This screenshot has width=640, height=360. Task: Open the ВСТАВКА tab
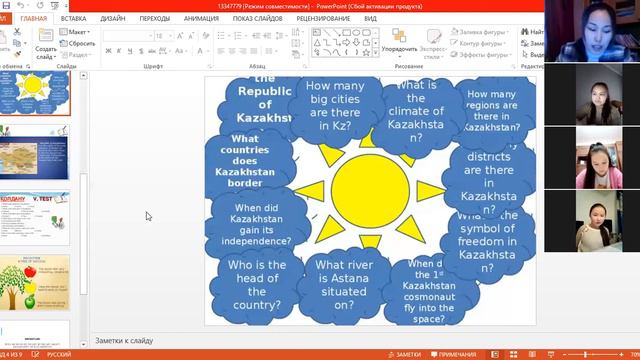[x=73, y=18]
